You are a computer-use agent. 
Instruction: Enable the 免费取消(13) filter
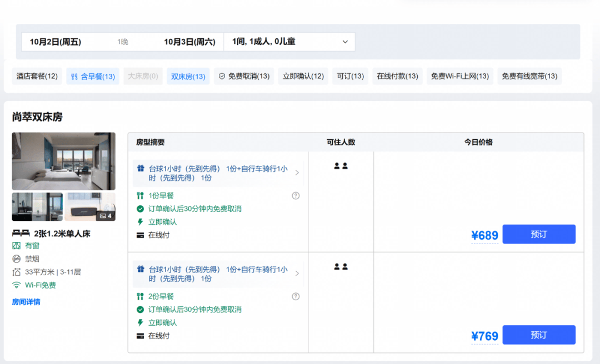[x=244, y=76]
